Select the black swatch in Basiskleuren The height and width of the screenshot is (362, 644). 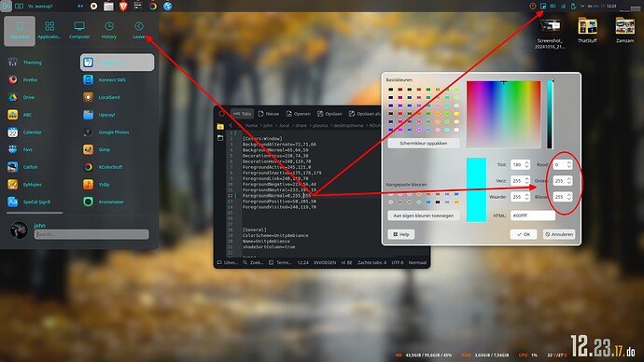[390, 90]
